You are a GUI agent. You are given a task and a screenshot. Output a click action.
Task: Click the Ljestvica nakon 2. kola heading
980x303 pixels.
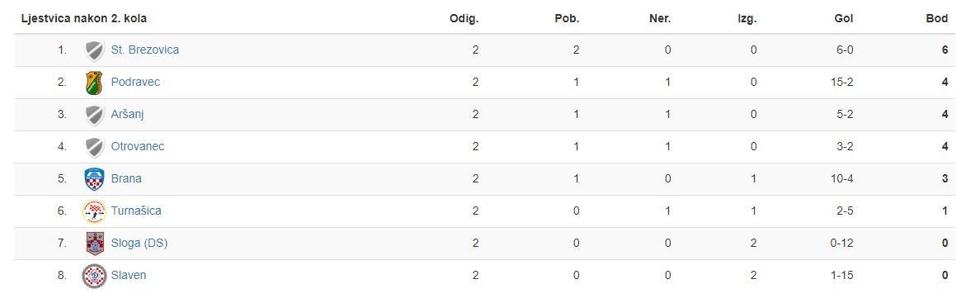tap(84, 19)
